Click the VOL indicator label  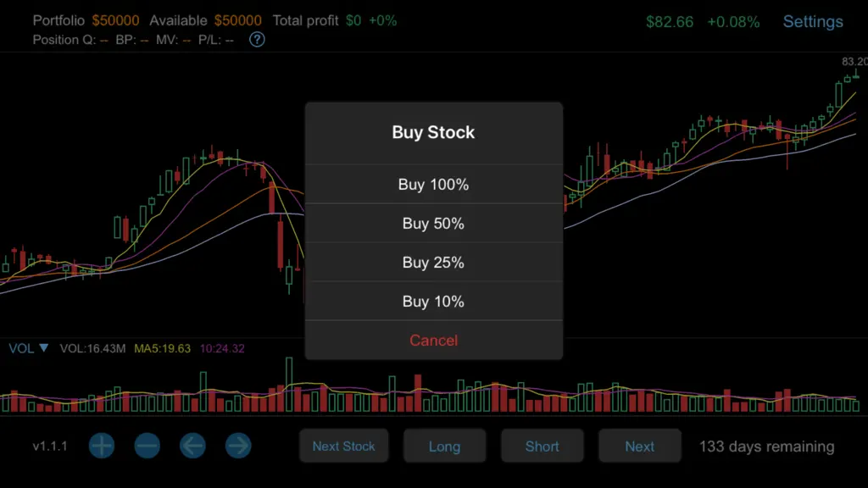pos(21,348)
